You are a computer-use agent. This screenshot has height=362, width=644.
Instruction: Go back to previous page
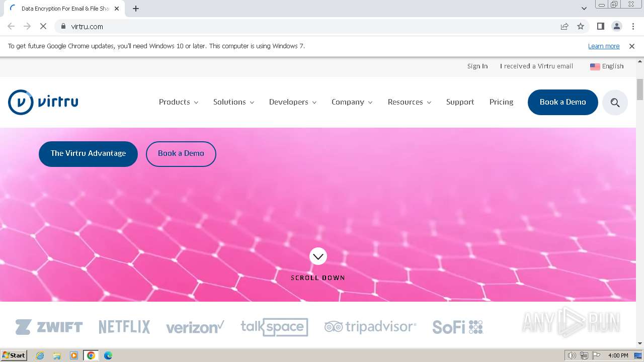(11, 26)
